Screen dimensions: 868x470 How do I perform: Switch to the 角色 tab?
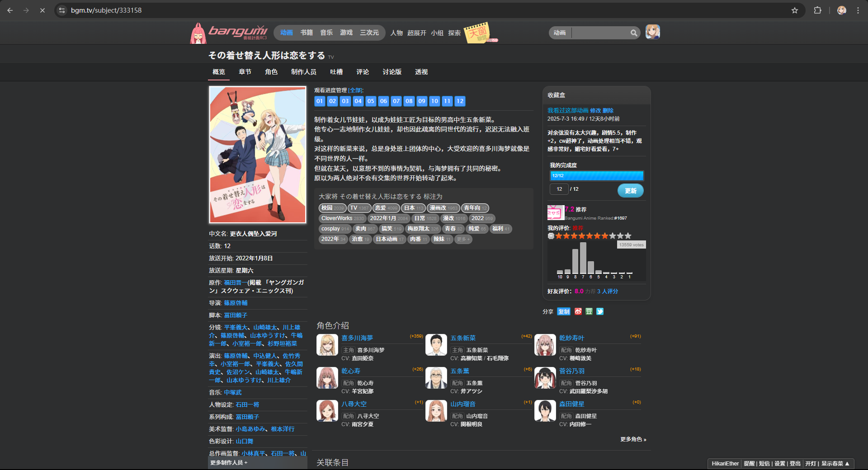click(271, 72)
